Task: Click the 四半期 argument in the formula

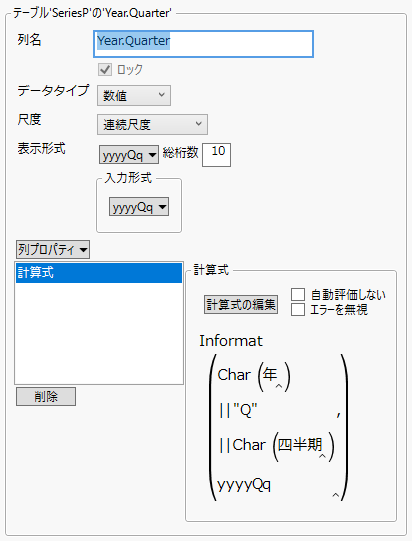Action: pos(300,444)
